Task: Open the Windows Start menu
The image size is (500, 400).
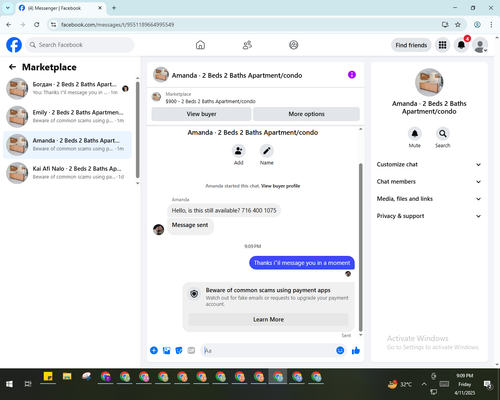Action: coord(9,384)
